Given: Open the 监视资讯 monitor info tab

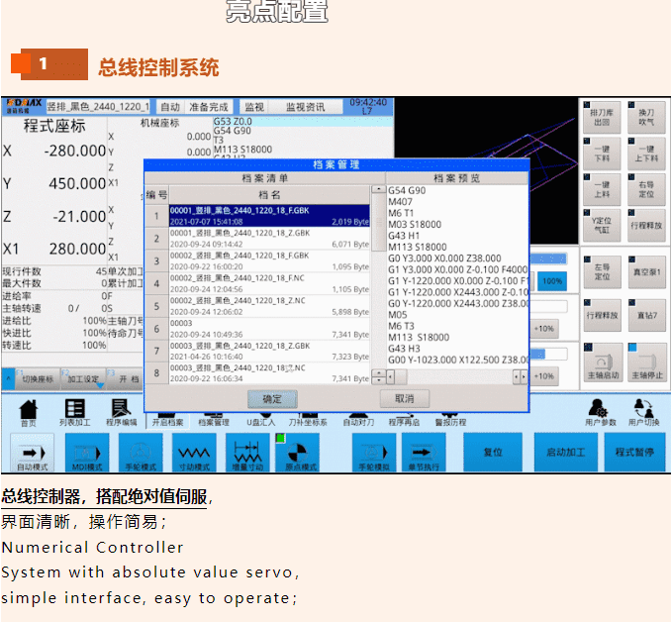Looking at the screenshot, I should (x=305, y=107).
